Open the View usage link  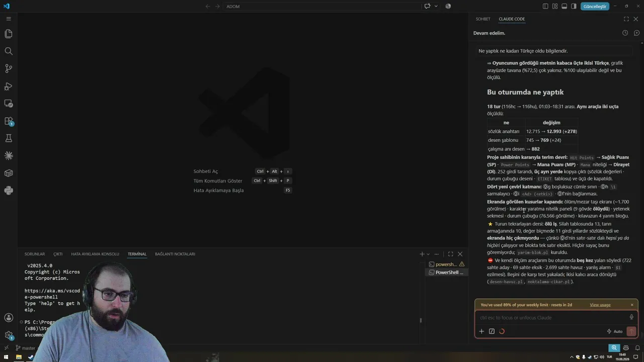point(600,305)
